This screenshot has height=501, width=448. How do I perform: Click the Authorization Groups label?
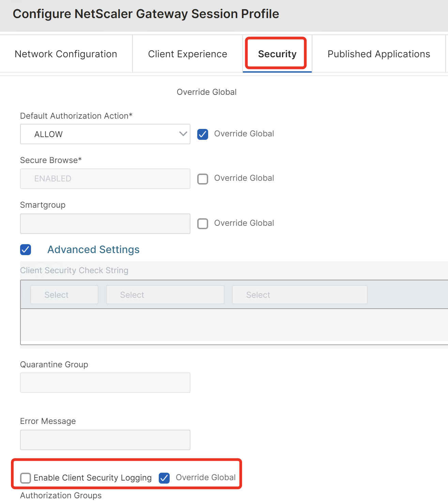point(61,495)
